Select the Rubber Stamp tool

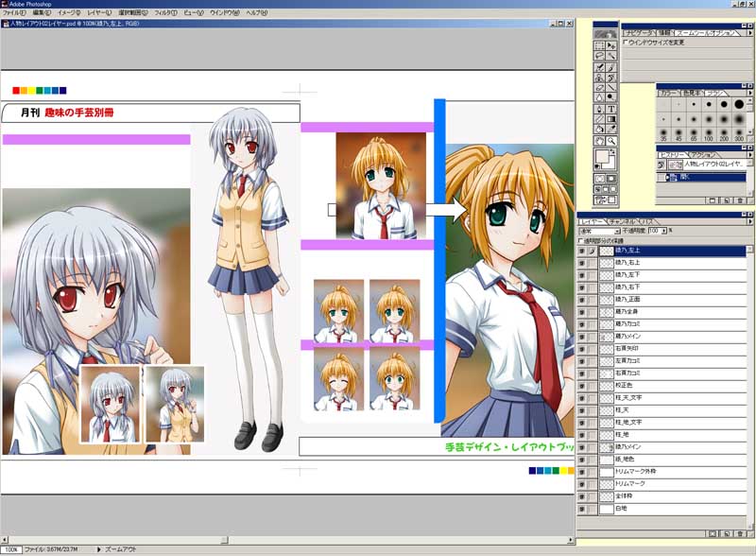tap(599, 78)
